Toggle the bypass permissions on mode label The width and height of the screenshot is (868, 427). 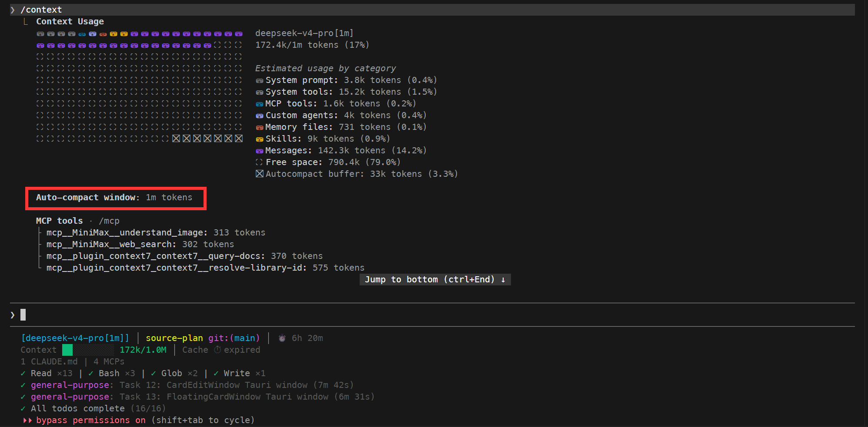pos(91,420)
